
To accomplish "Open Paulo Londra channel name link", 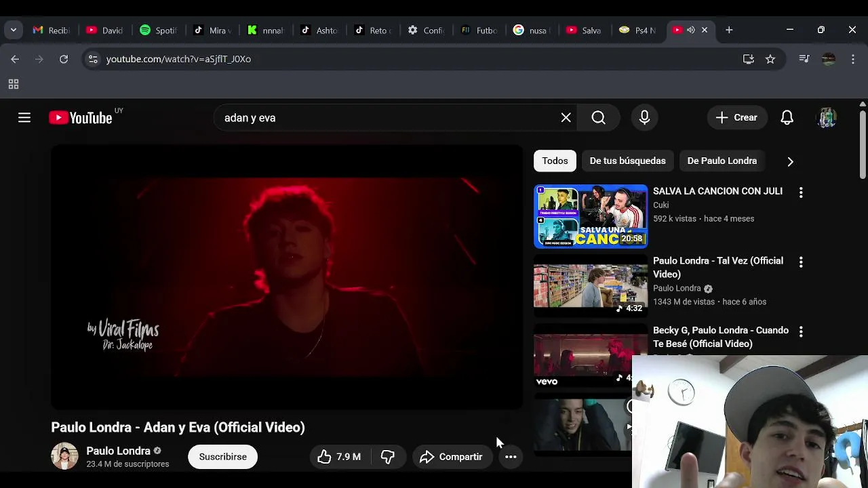I will (x=118, y=451).
